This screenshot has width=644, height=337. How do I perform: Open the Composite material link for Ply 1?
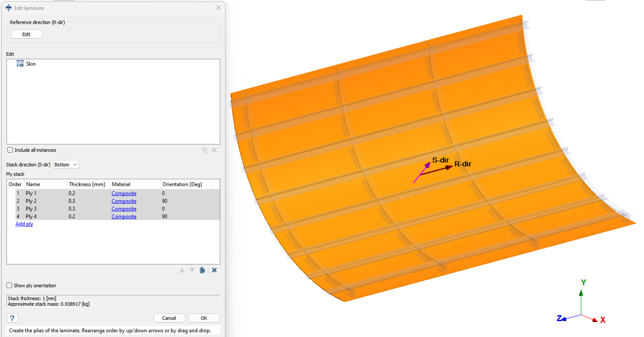[x=124, y=194]
